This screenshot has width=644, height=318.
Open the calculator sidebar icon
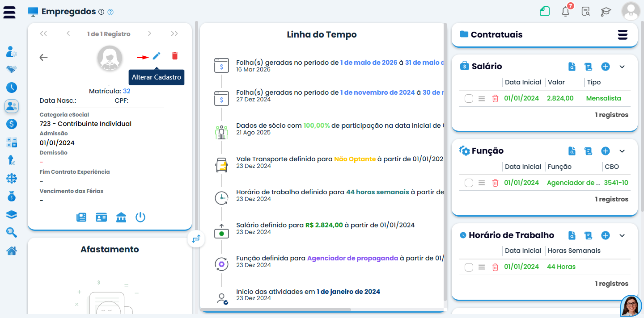pos(12,142)
